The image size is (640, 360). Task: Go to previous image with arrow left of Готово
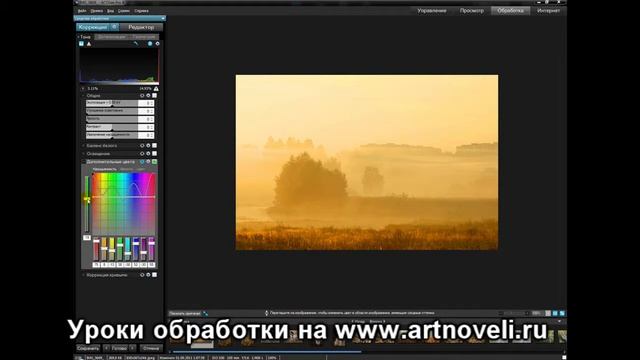click(x=106, y=348)
